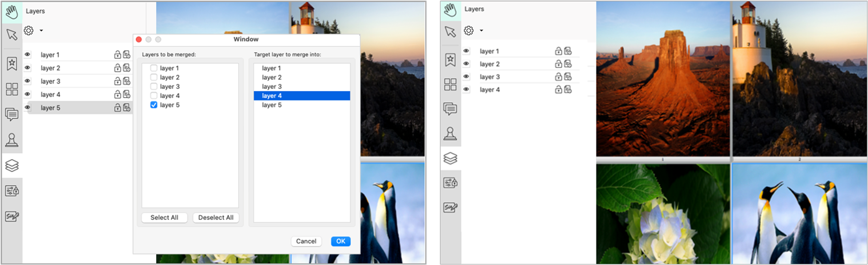Open the Stamp panel in left screenshot
Image resolution: width=868 pixels, height=265 pixels.
click(12, 140)
